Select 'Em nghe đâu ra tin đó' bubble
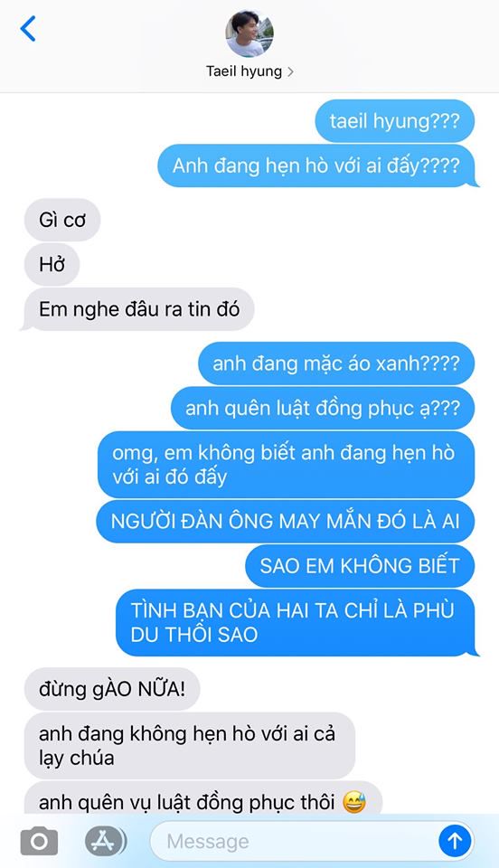 138,309
